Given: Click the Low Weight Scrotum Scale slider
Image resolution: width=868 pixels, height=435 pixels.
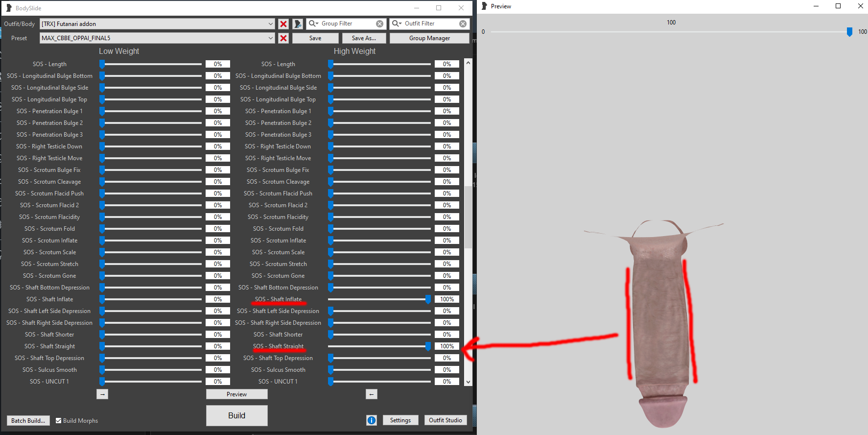Looking at the screenshot, I should click(151, 252).
